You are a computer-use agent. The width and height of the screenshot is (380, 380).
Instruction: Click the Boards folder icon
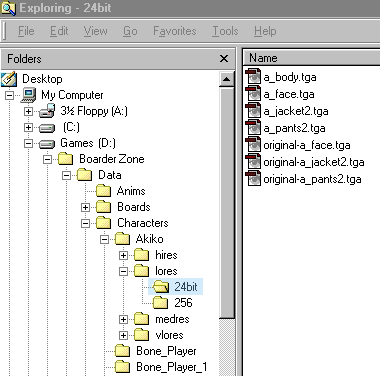coord(104,207)
